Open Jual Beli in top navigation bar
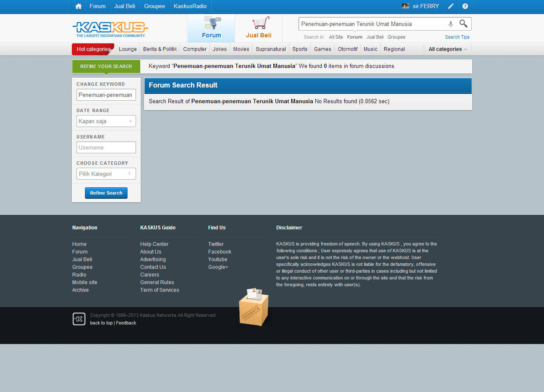Screen dimensions: 544x392 point(125,6)
